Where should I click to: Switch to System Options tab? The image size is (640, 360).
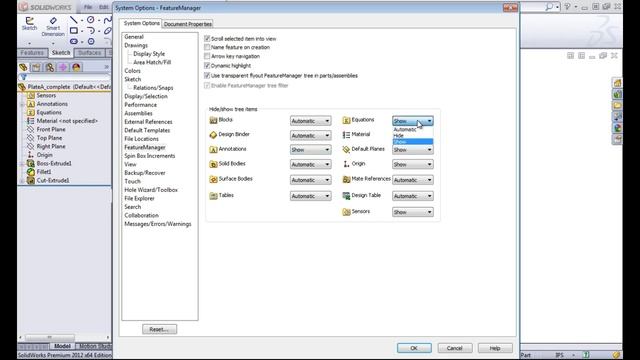coord(142,23)
